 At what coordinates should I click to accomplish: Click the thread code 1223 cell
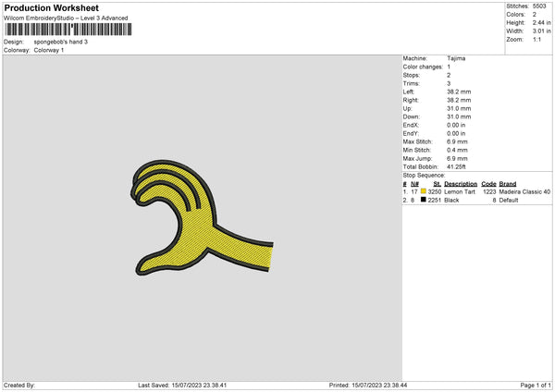pyautogui.click(x=489, y=191)
